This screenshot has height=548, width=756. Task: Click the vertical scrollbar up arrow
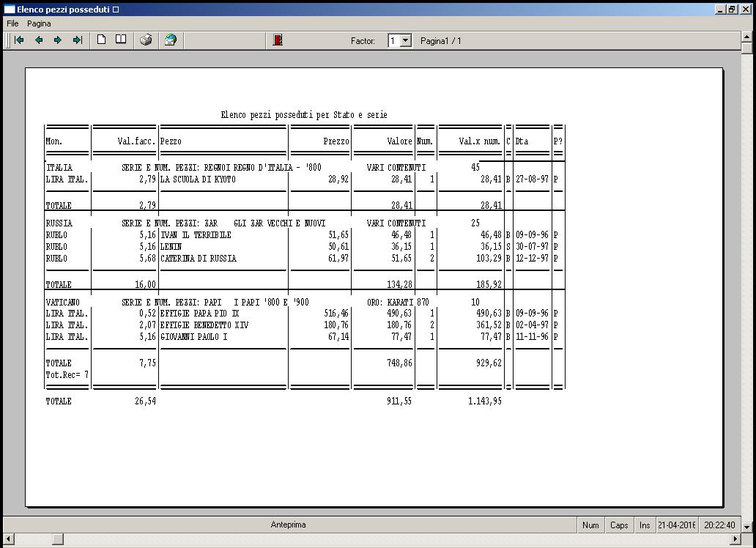(746, 37)
